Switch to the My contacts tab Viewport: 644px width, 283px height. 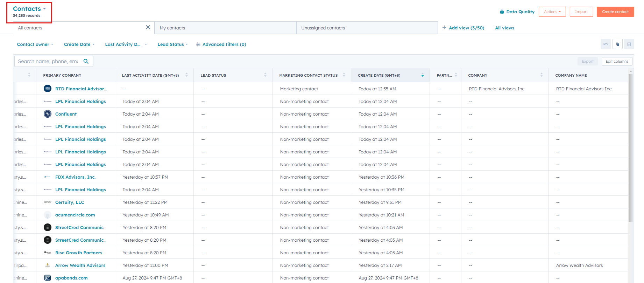click(x=225, y=28)
